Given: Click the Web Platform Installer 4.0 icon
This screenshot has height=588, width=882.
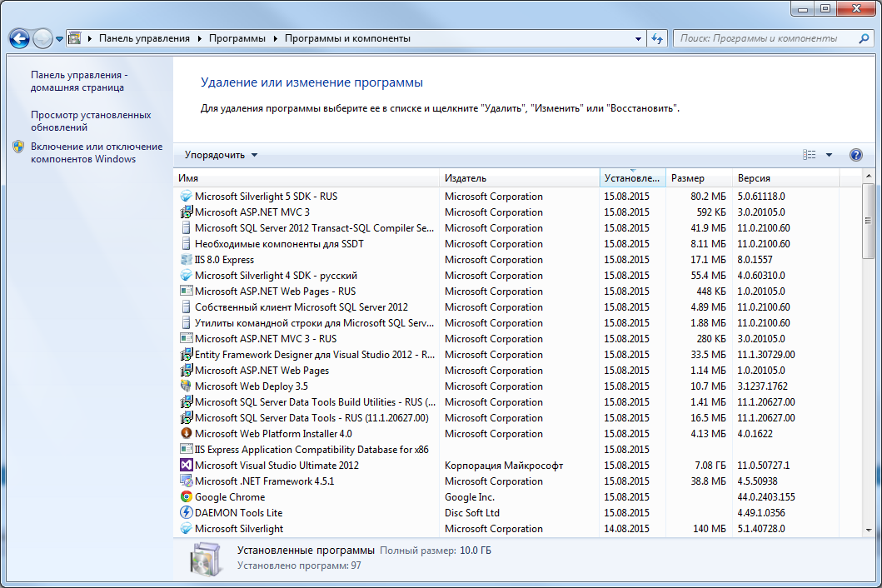Looking at the screenshot, I should [x=187, y=434].
